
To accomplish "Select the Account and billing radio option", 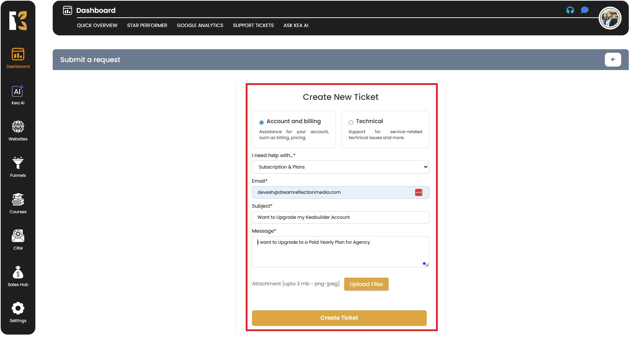I will coord(261,122).
